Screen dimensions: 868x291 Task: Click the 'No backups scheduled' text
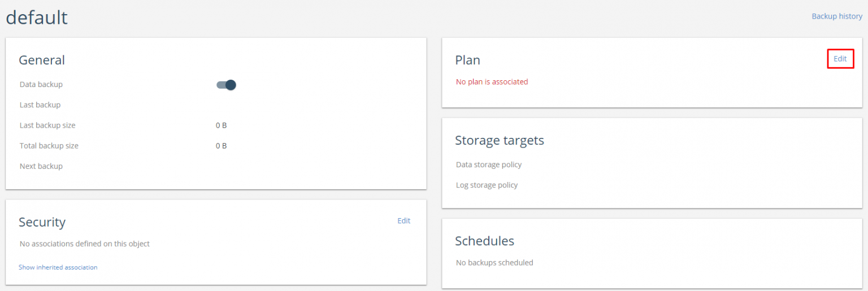point(494,262)
